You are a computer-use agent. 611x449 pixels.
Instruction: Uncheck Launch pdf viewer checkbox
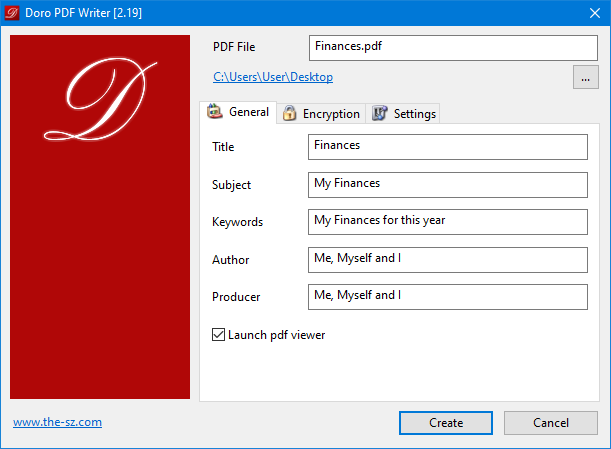(x=219, y=335)
